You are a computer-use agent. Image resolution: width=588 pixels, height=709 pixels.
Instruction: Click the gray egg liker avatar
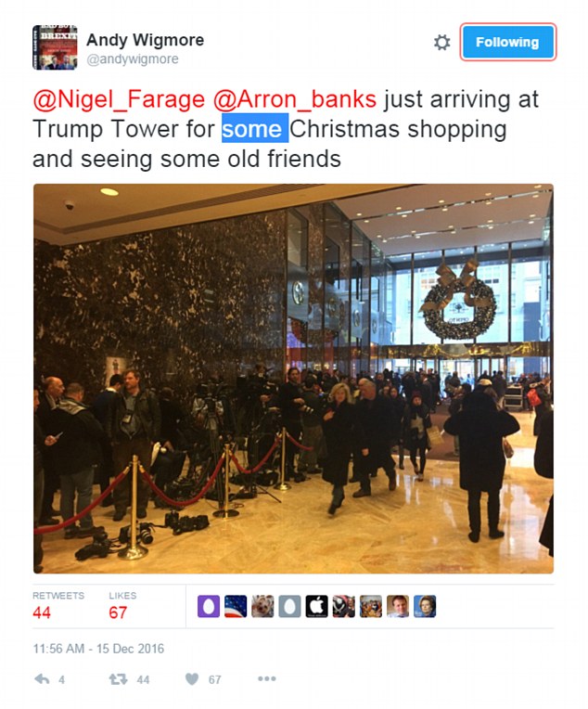[289, 606]
